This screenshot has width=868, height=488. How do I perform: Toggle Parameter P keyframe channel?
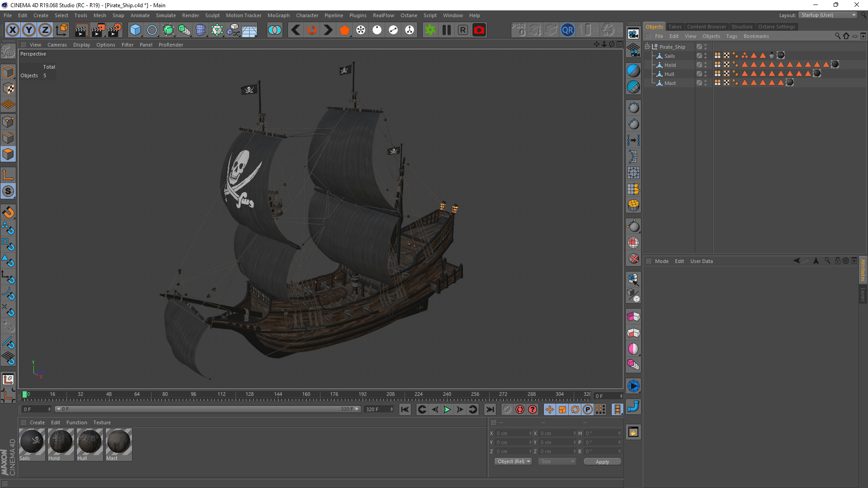click(x=588, y=410)
